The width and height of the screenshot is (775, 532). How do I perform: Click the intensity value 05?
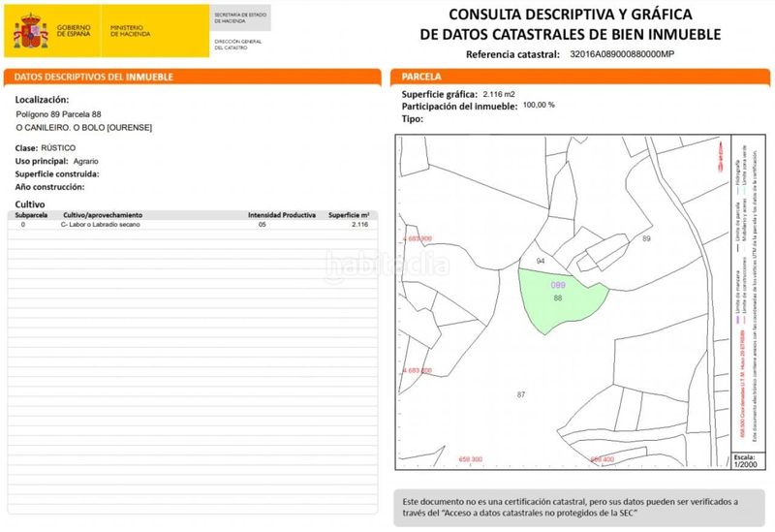[262, 225]
